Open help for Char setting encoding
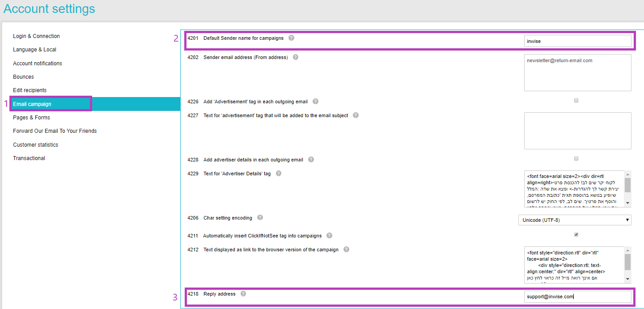644x309 pixels. coord(260,218)
